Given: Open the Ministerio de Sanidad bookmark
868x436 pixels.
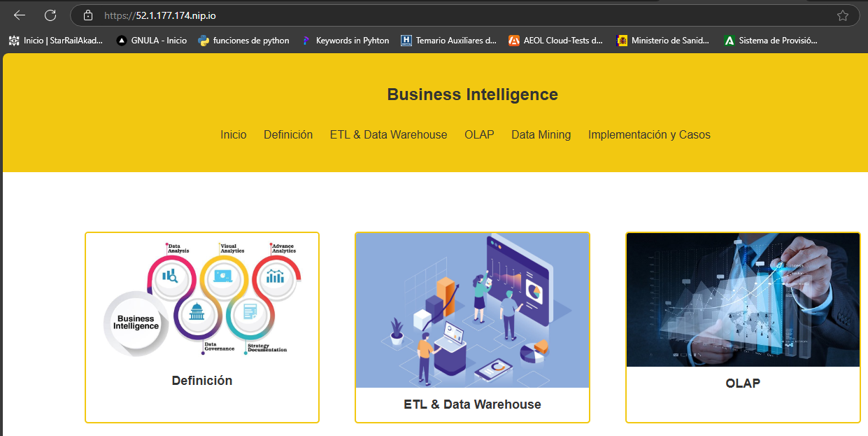Looking at the screenshot, I should click(x=663, y=41).
